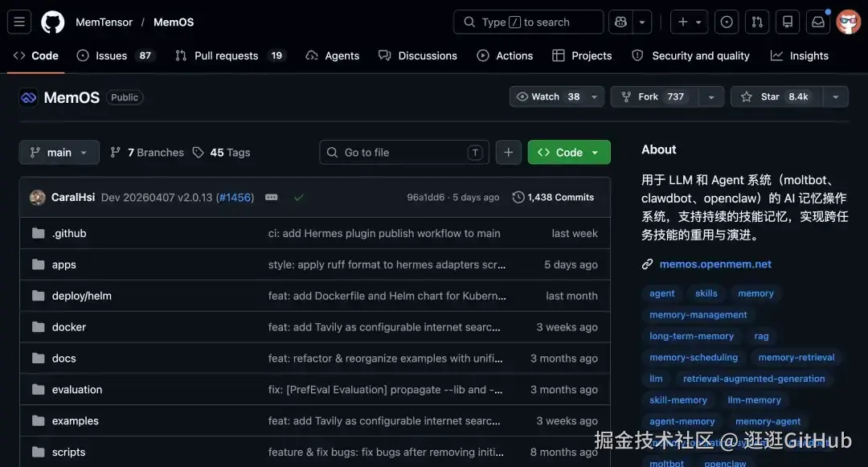Select the memory-scheduling topic tag
The height and width of the screenshot is (467, 868).
coord(694,358)
